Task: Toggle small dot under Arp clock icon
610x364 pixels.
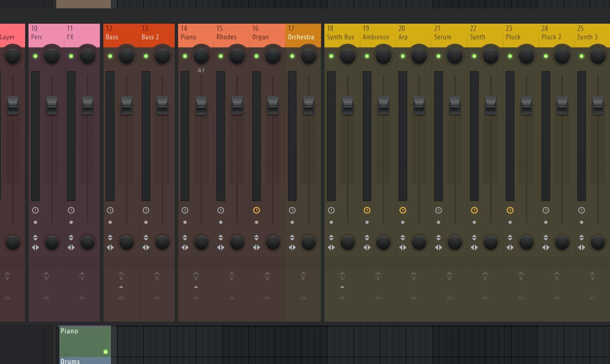Action: (x=403, y=222)
